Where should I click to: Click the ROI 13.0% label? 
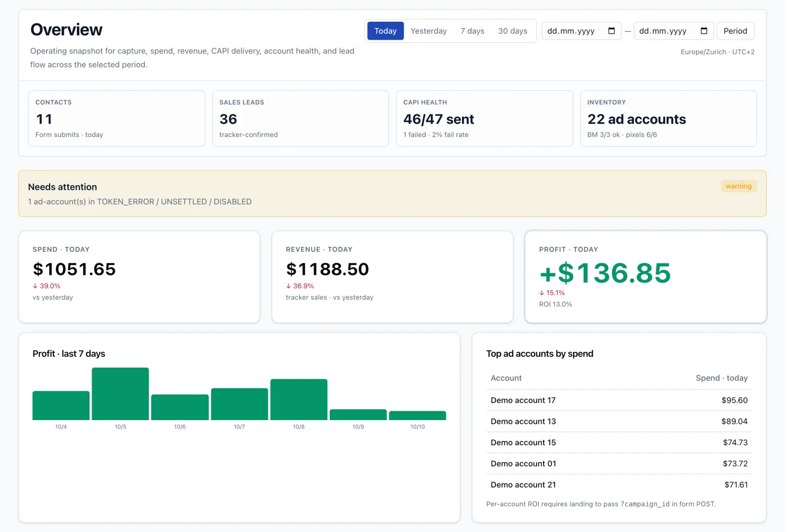(x=555, y=304)
